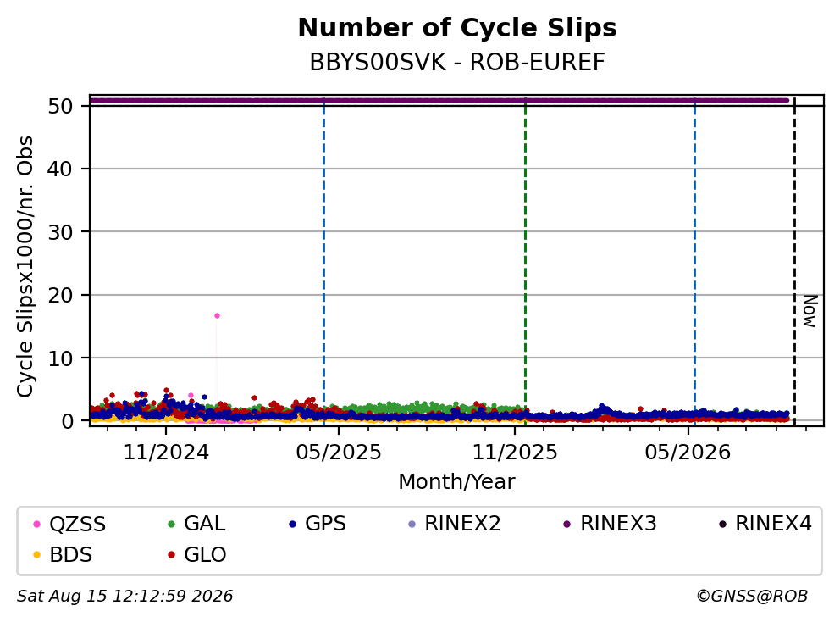The height and width of the screenshot is (622, 840).
Task: Click the RINEX4 legend label
Action: 773,524
